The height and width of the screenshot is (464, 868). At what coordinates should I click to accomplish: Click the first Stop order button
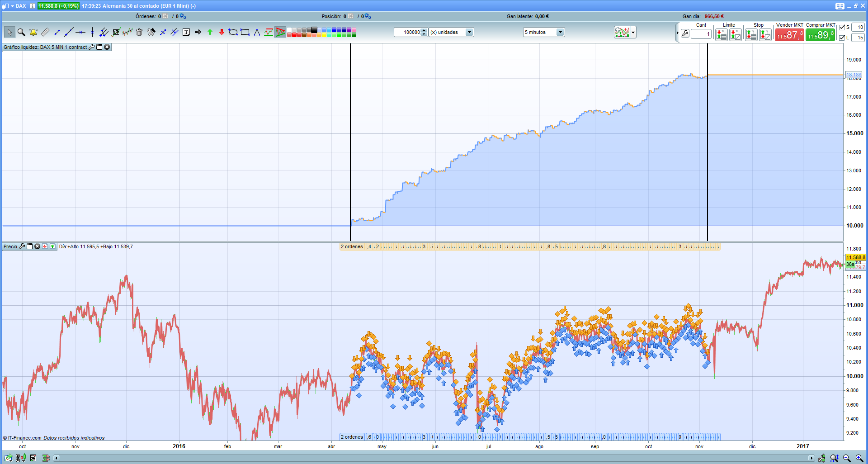tap(751, 34)
